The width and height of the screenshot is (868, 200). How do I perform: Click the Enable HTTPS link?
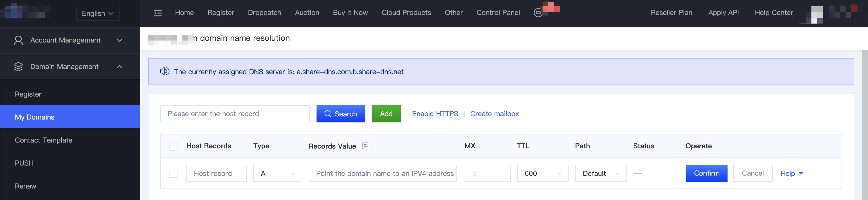click(x=435, y=114)
